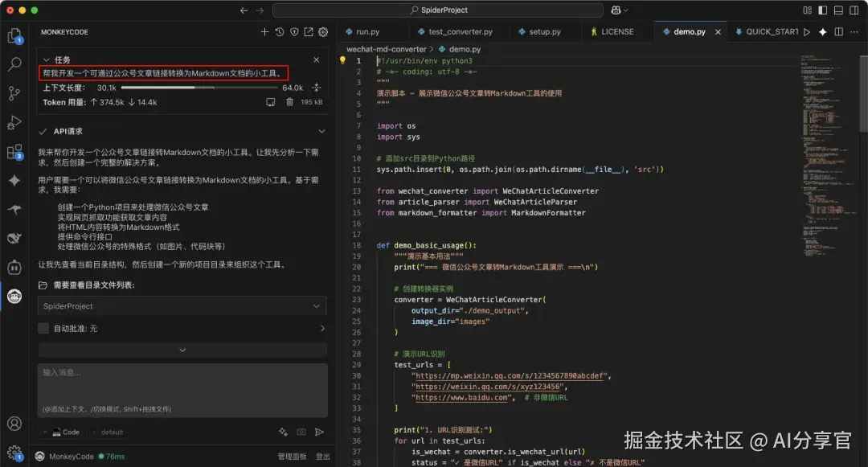Open the mp.weixin.qq.com URL on line 30
This screenshot has width=868, height=467.
(x=510, y=375)
